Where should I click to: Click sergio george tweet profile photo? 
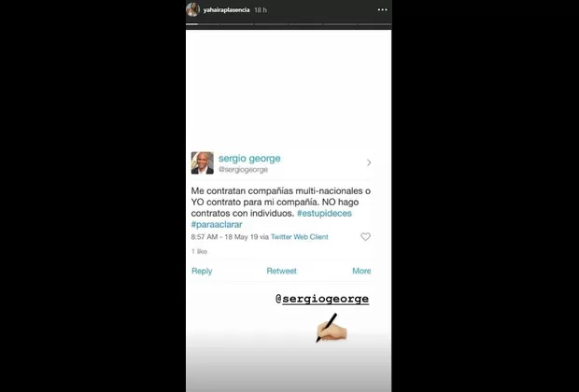(203, 162)
